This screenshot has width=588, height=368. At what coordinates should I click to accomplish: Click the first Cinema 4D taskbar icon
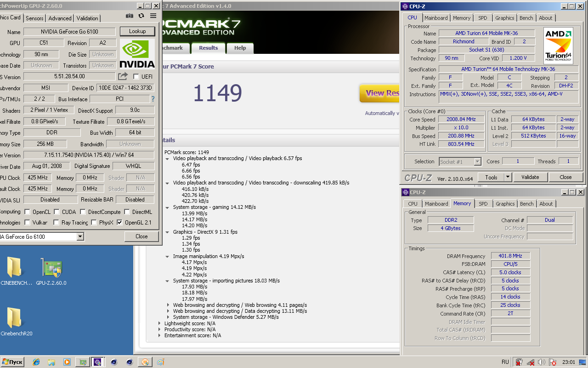pyautogui.click(x=114, y=362)
